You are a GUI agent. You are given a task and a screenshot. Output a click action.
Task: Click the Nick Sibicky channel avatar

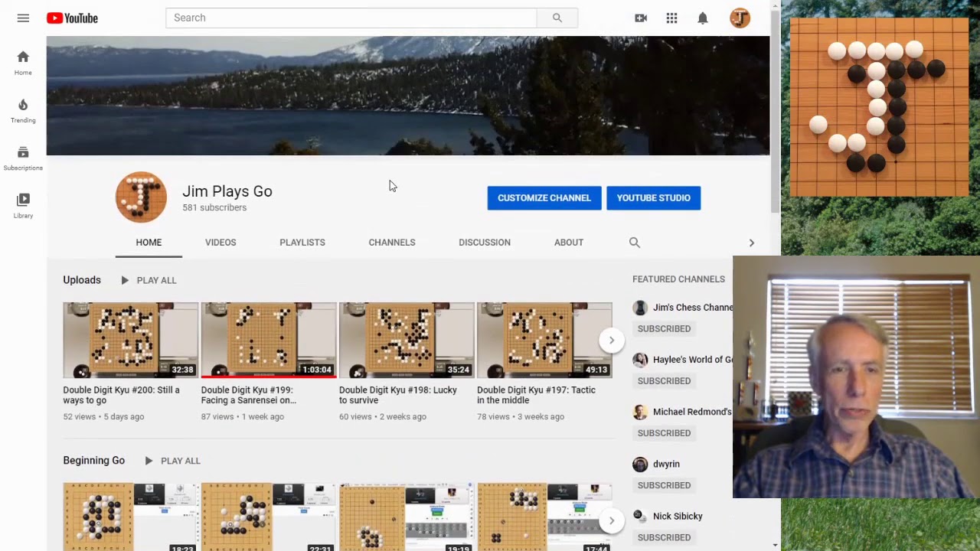[640, 516]
